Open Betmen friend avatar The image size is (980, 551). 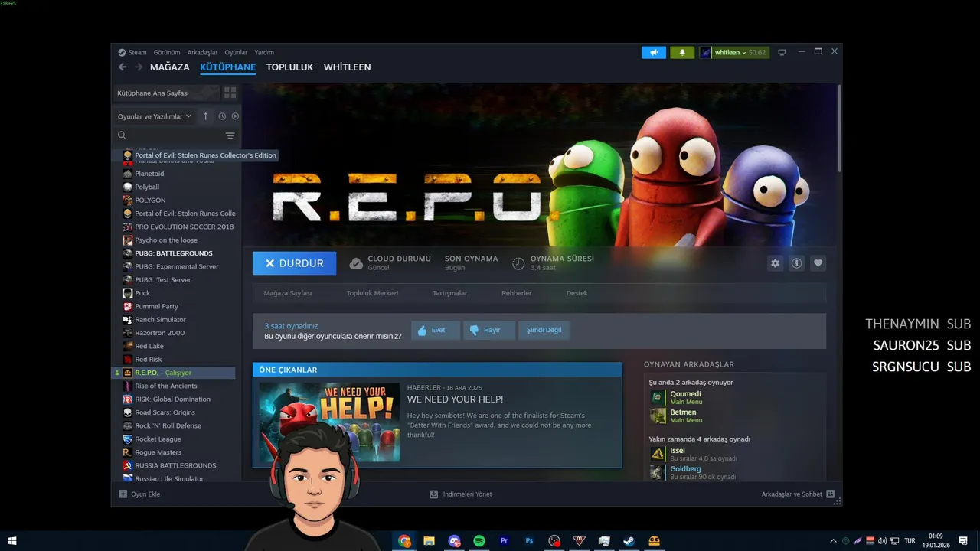(658, 416)
